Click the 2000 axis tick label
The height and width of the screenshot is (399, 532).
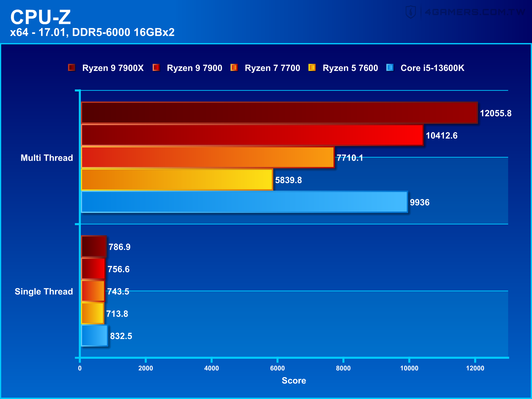146,368
